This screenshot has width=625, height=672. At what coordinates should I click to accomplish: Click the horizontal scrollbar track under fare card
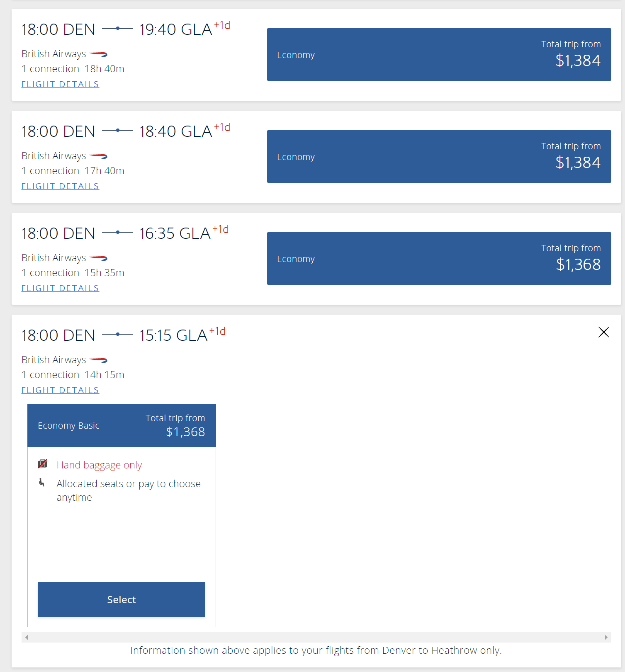[x=316, y=637]
